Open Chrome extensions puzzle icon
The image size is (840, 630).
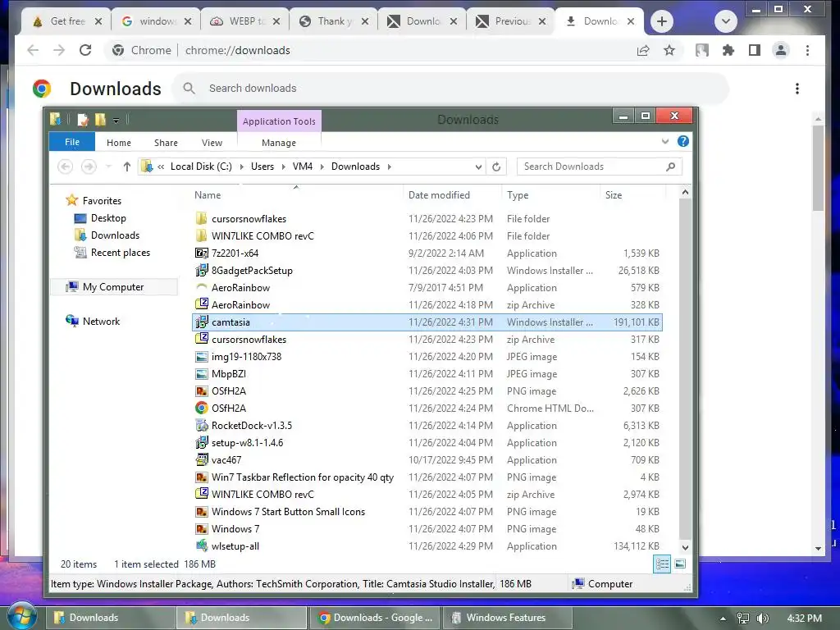click(728, 50)
